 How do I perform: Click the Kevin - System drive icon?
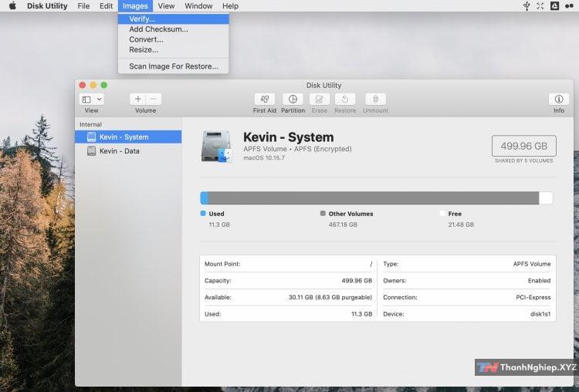[216, 146]
